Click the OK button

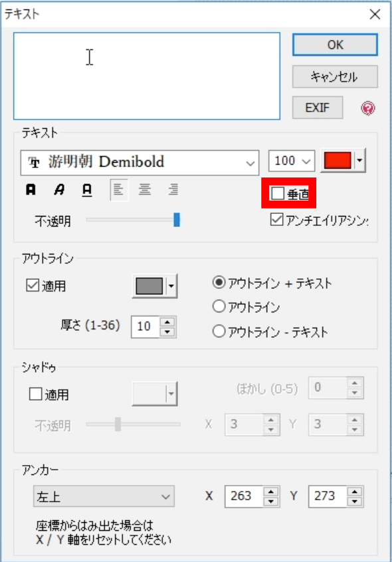point(335,45)
